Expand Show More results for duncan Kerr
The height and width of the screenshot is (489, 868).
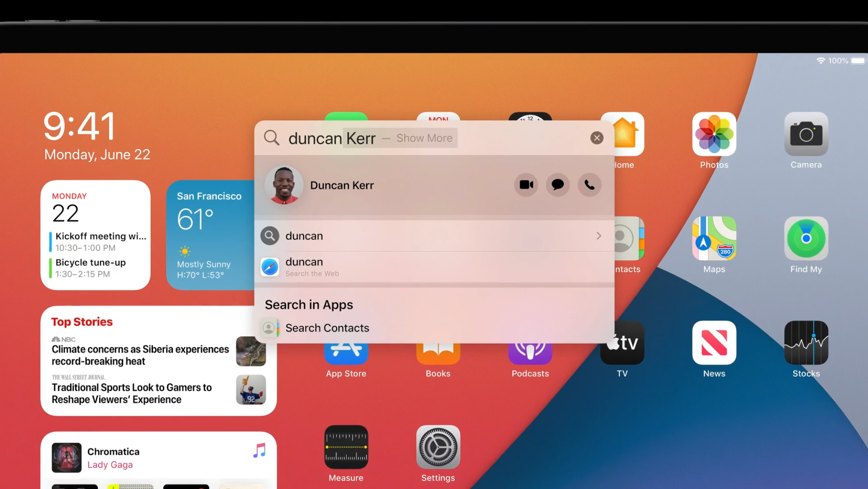click(424, 138)
